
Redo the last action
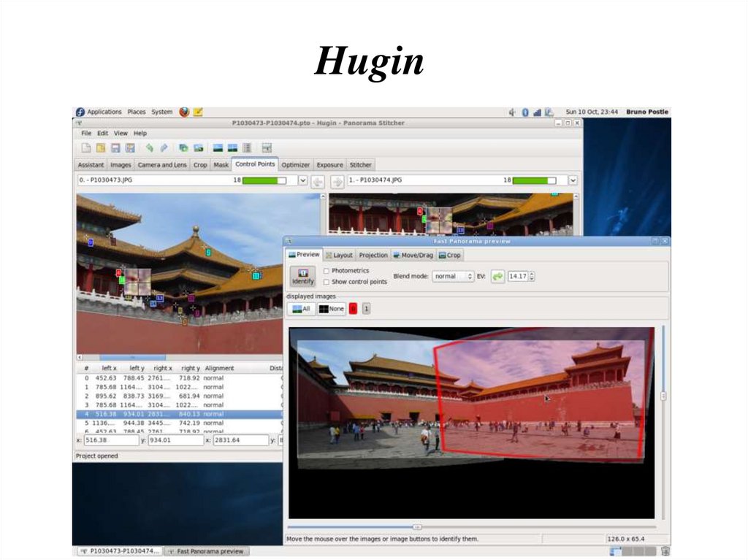click(x=162, y=147)
